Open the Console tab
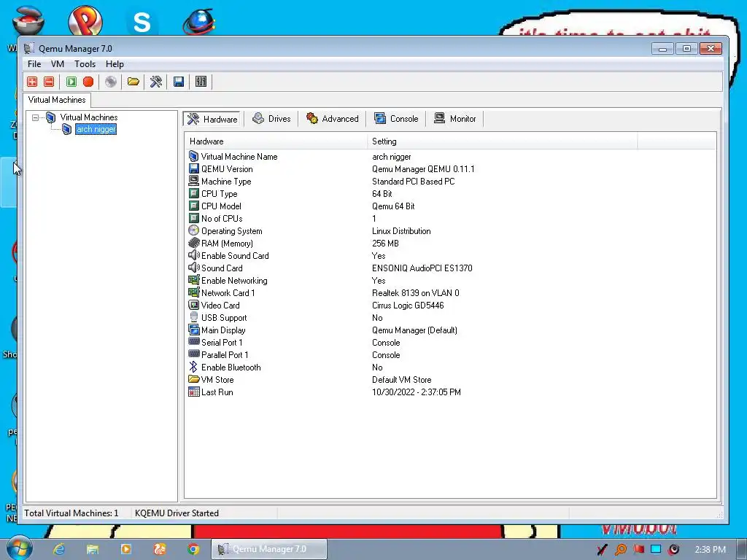This screenshot has width=747, height=560. [x=396, y=119]
